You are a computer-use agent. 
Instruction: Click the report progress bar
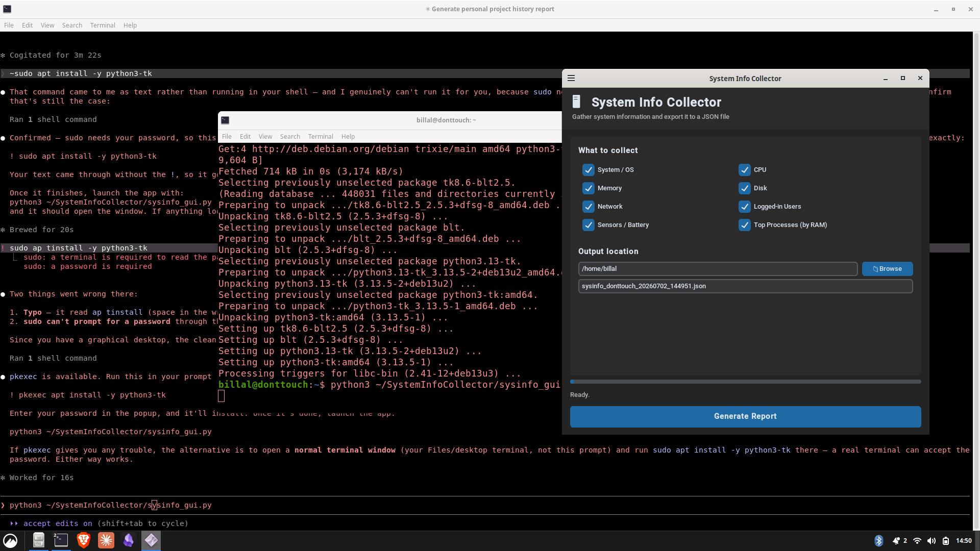tap(745, 382)
